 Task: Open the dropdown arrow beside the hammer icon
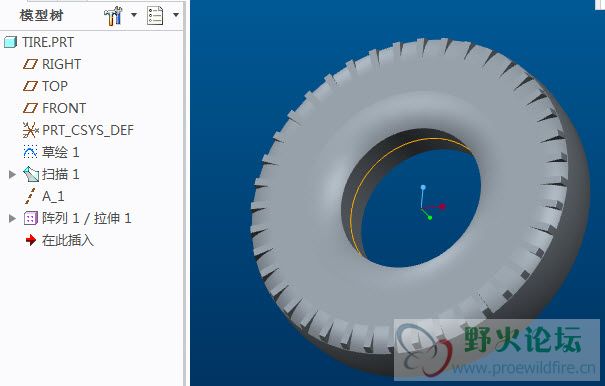click(134, 15)
